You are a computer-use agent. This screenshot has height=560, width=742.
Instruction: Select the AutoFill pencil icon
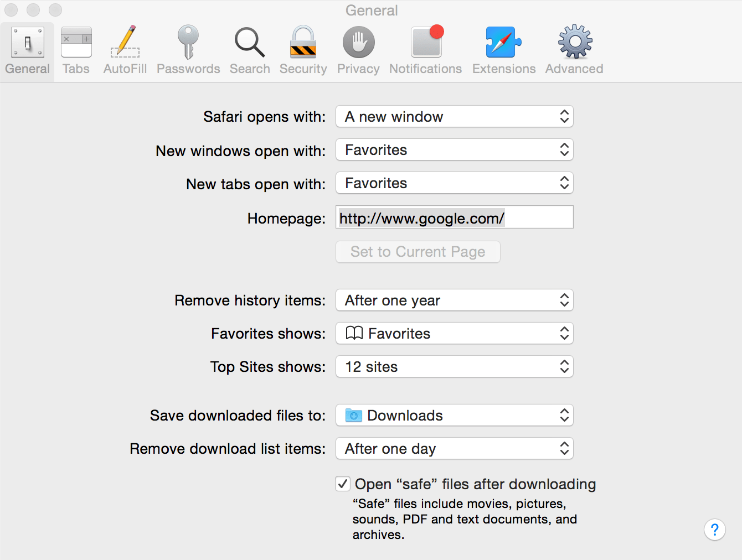tap(125, 49)
